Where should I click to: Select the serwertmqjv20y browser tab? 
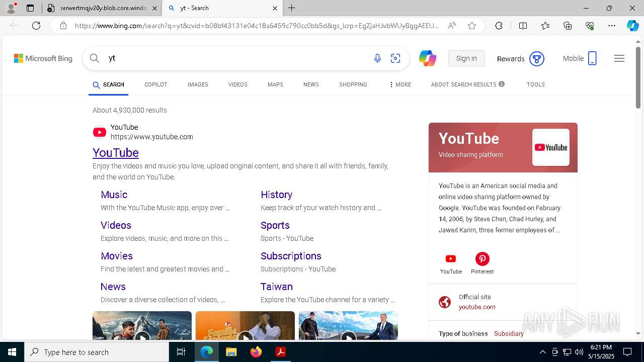(102, 8)
